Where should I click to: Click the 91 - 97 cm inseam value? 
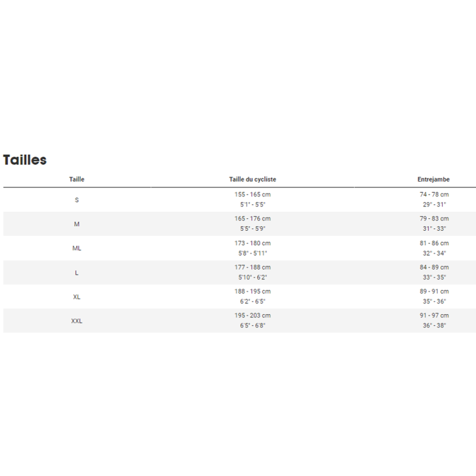click(434, 315)
